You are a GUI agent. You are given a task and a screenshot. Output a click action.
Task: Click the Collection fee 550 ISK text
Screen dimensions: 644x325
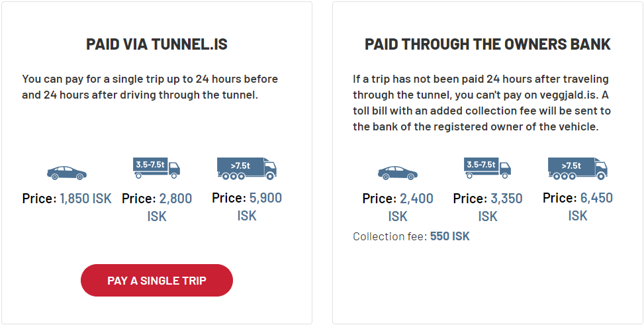(411, 236)
